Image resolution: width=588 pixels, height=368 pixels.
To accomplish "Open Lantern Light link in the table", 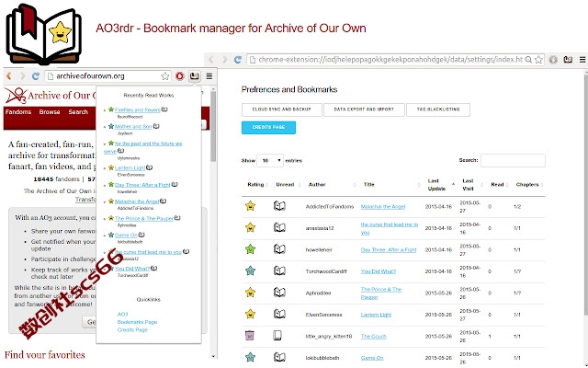I will click(376, 315).
